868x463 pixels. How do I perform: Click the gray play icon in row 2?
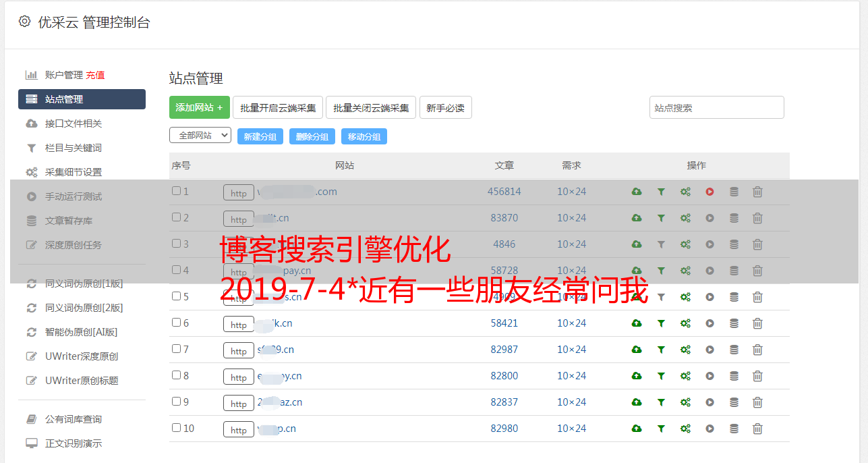pyautogui.click(x=710, y=218)
